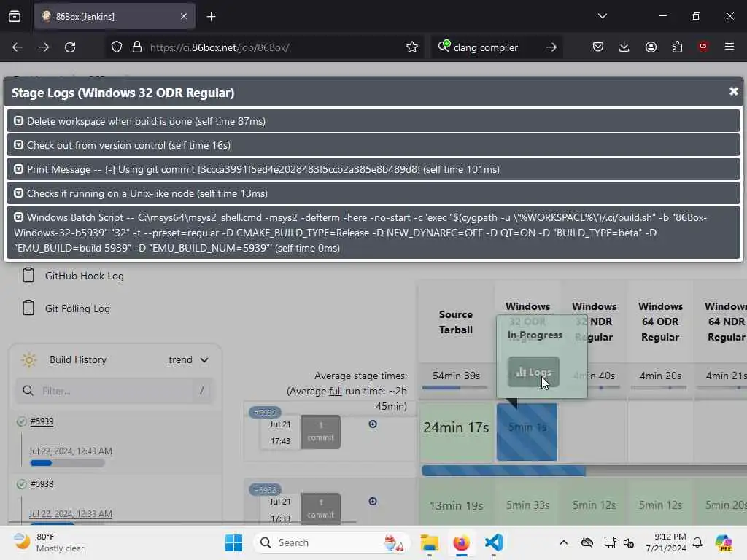Screen dimensions: 747x560
Task: Open the Extensions puzzle icon
Action: coord(677,47)
